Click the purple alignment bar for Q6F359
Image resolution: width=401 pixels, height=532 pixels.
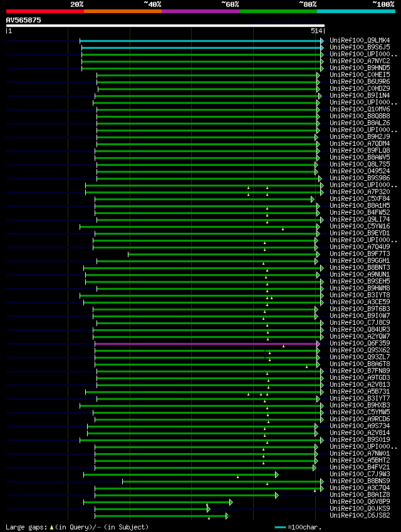point(207,344)
